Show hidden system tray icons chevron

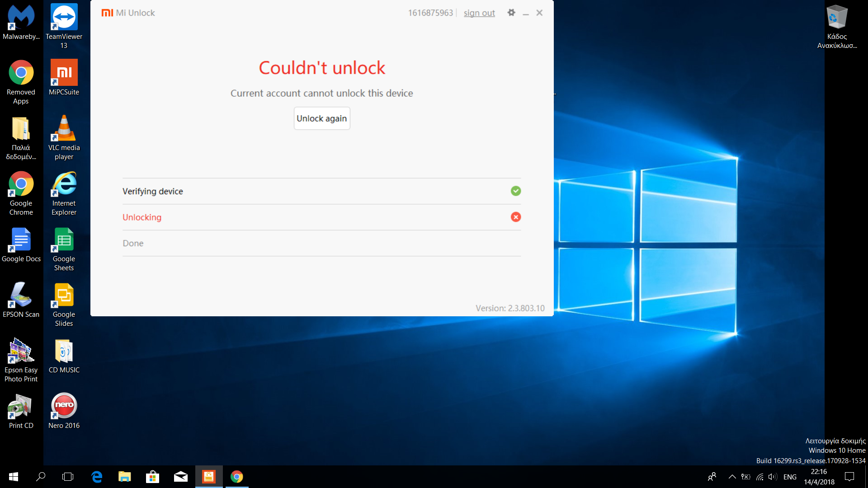point(732,477)
